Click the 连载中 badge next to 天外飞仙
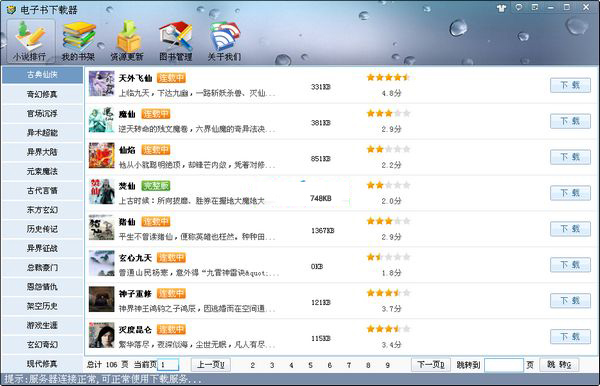Viewport: 600px width, 386px height. click(171, 78)
